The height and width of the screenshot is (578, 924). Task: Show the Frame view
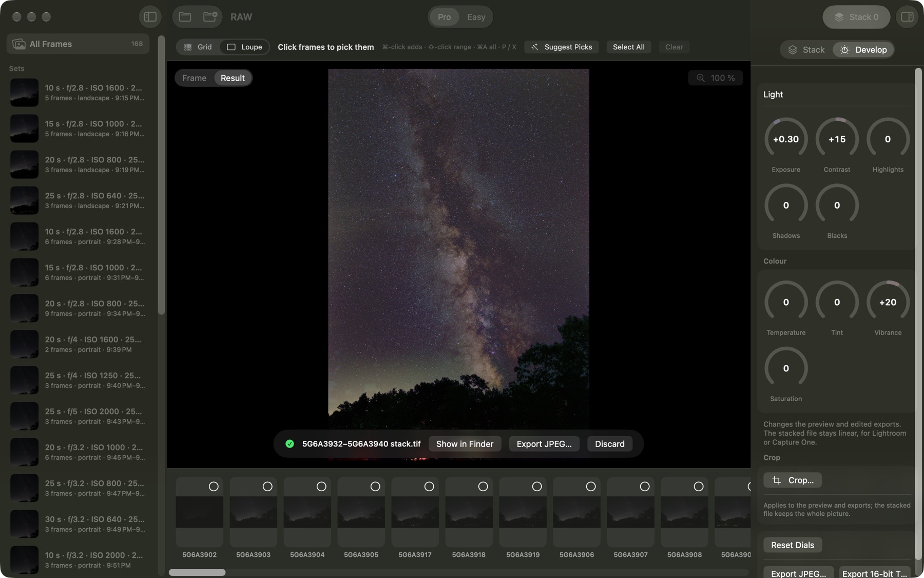194,78
